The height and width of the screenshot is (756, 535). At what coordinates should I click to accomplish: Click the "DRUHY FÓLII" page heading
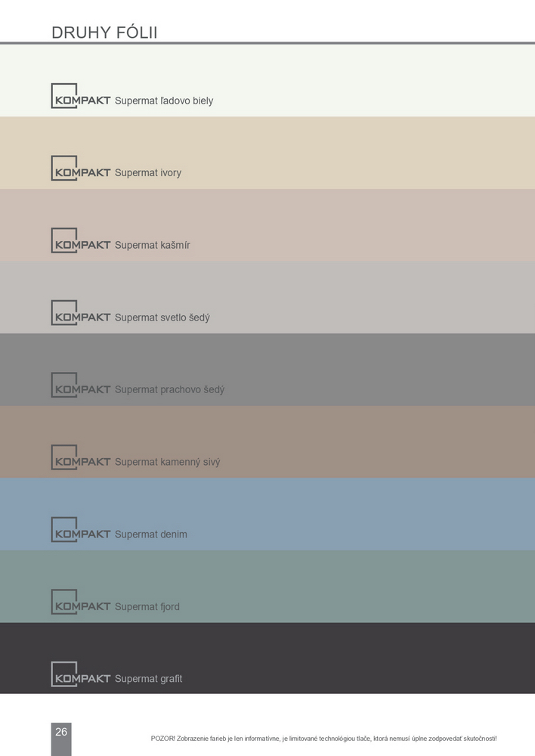104,33
